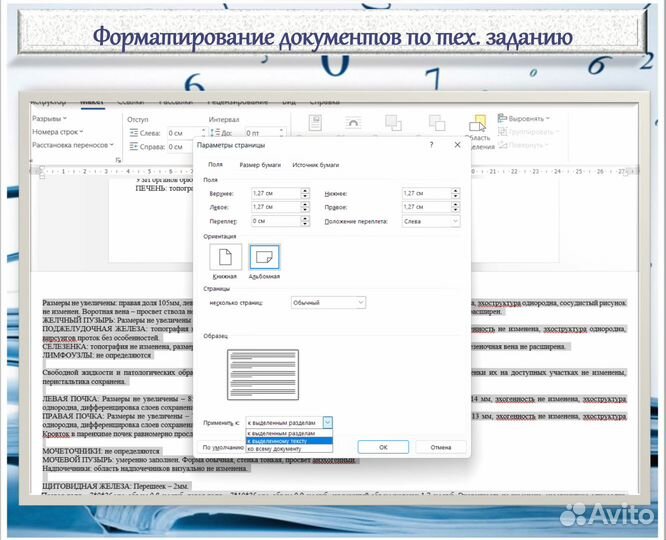The height and width of the screenshot is (540, 666).
Task: Increase the Переплет gutter value
Action: coord(305,218)
